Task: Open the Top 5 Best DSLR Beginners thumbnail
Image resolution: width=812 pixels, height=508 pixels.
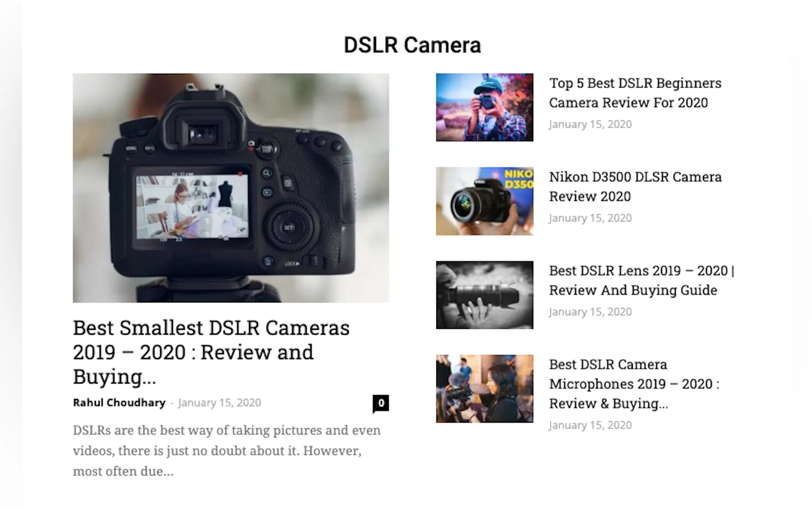Action: pyautogui.click(x=484, y=107)
